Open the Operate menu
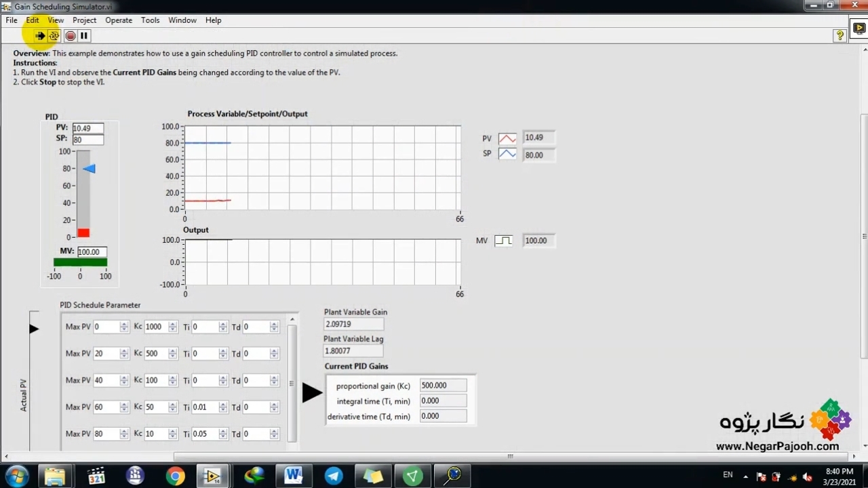The width and height of the screenshot is (868, 488). pos(119,20)
